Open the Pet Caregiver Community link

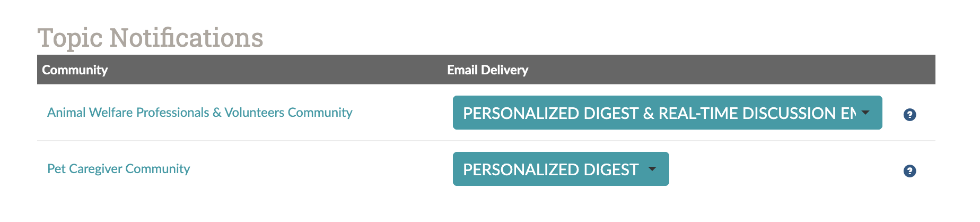[118, 169]
